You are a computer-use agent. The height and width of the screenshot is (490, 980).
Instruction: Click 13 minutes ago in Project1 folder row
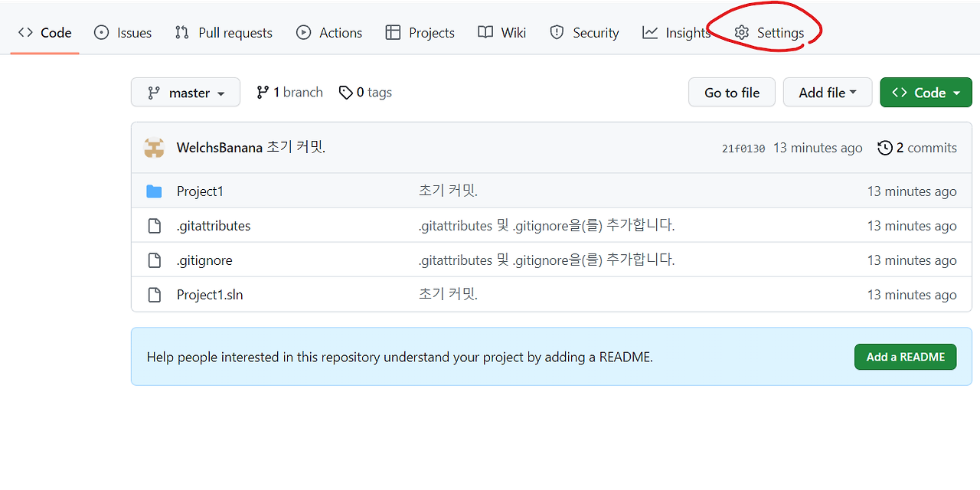click(x=912, y=191)
